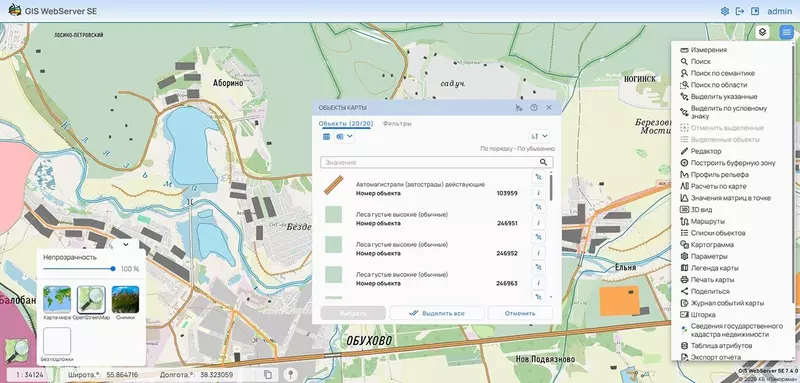Viewport: 800px width, 383px height.
Task: Choose Выделить указанные menu item
Action: 723,96
